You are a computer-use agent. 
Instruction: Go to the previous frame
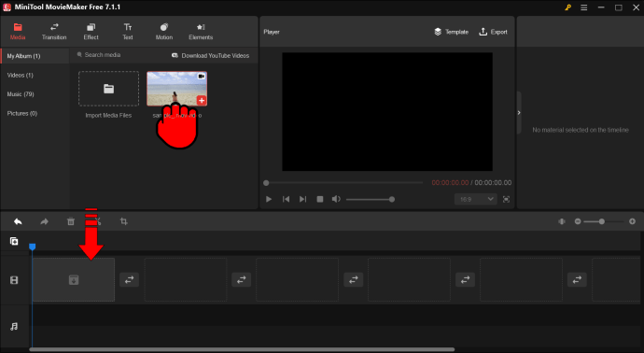(286, 199)
